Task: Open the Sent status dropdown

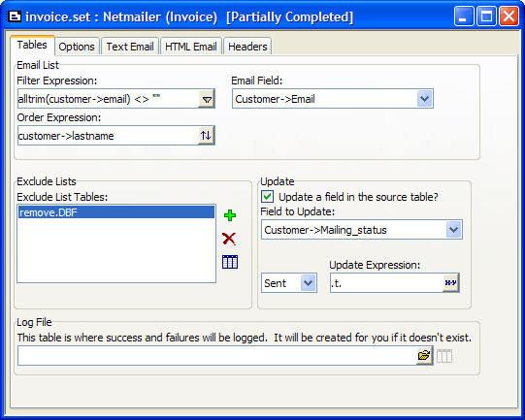Action: point(308,283)
